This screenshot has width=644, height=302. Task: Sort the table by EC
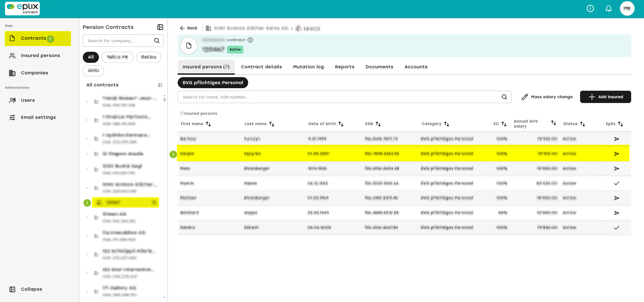tap(504, 124)
